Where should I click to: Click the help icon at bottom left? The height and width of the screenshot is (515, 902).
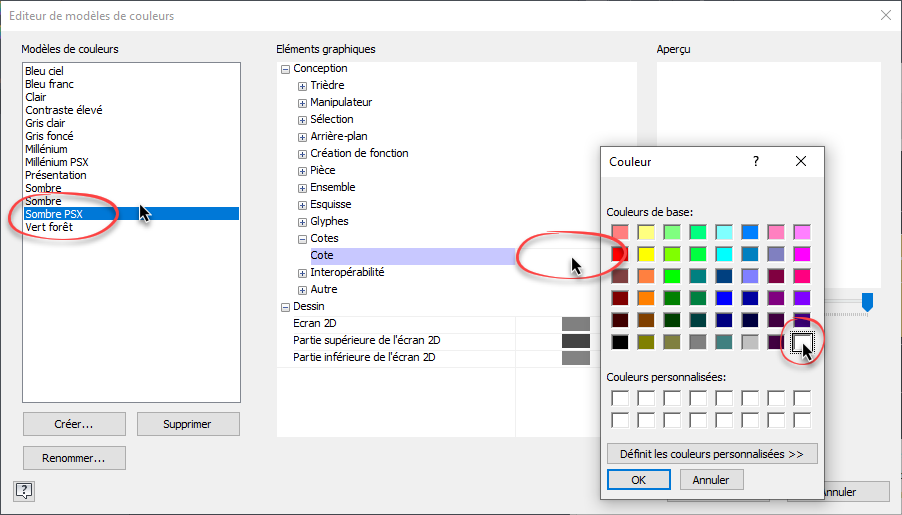pyautogui.click(x=26, y=490)
